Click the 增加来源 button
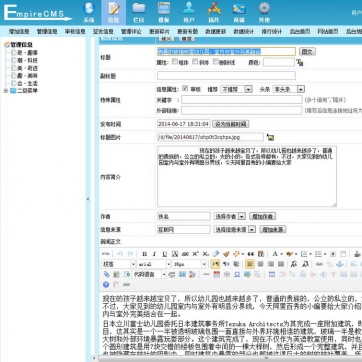 pos(273,229)
